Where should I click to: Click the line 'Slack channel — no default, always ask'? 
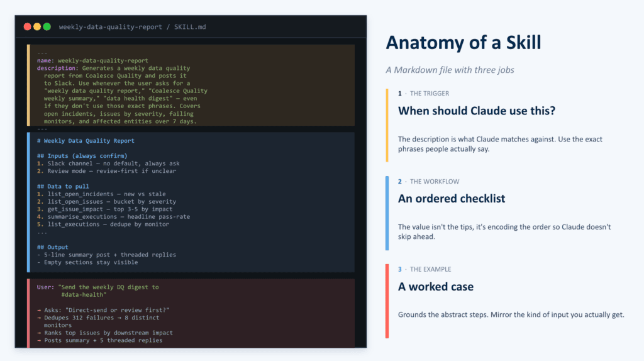pyautogui.click(x=108, y=164)
